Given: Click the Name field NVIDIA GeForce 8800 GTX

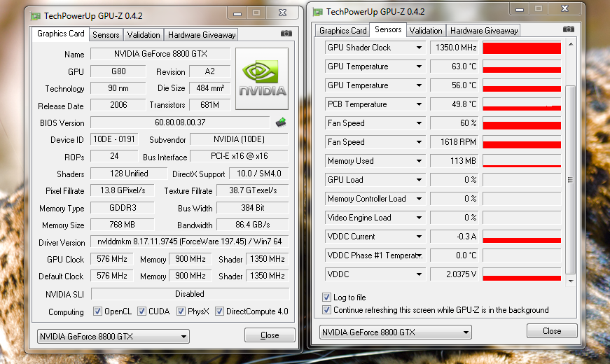Looking at the screenshot, I should (160, 54).
